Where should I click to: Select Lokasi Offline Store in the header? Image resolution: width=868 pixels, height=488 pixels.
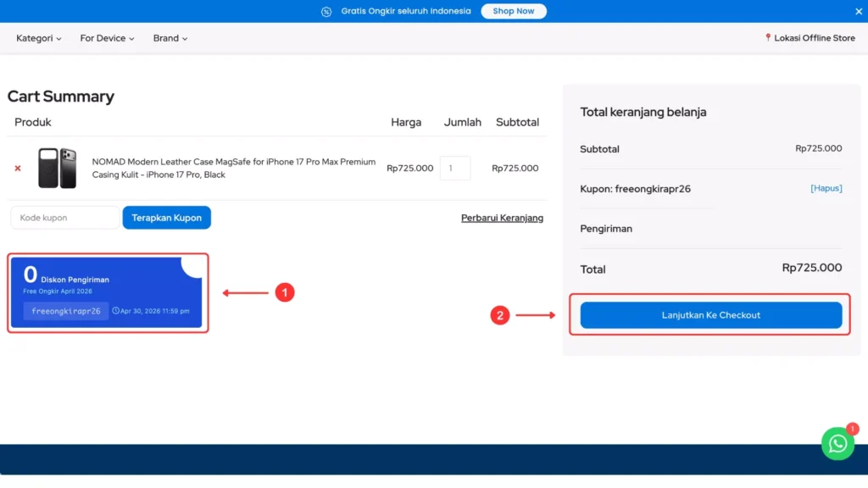click(814, 37)
